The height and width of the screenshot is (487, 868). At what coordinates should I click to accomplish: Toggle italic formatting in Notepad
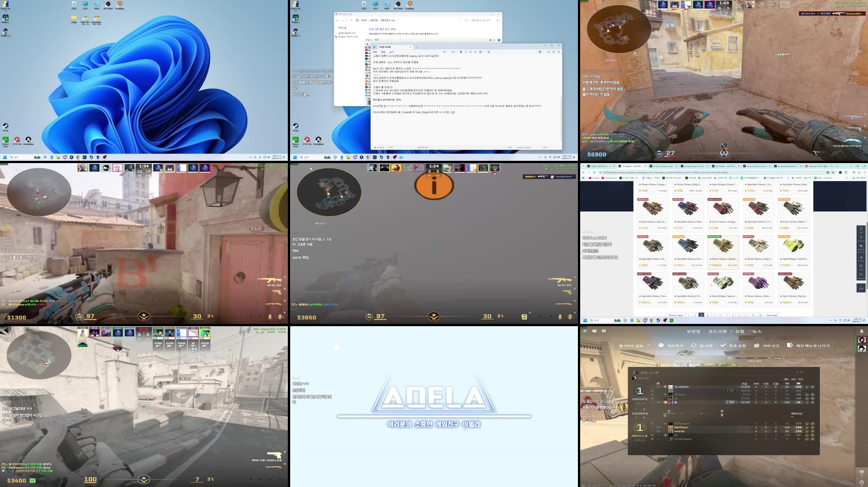tap(466, 52)
